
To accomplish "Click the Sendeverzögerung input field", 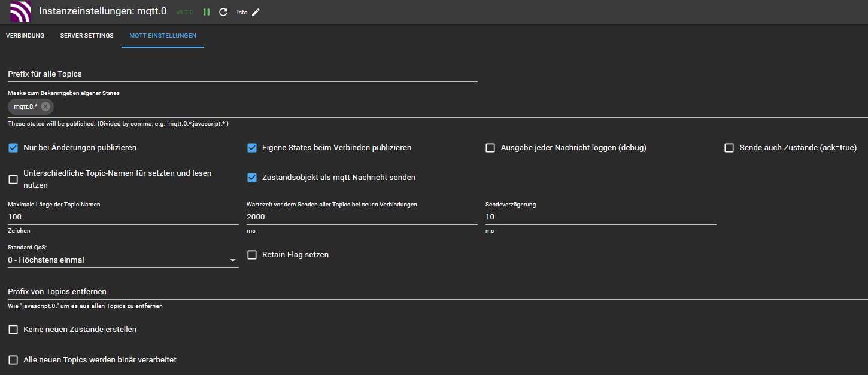I will (x=601, y=217).
